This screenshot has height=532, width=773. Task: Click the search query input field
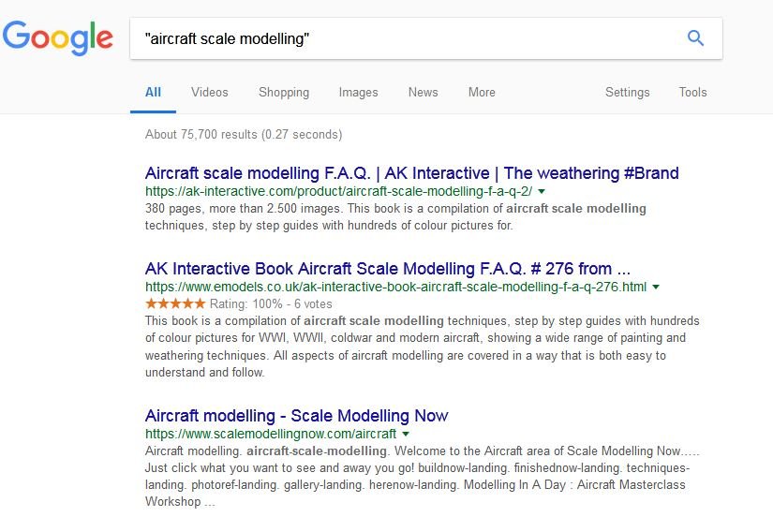point(403,38)
